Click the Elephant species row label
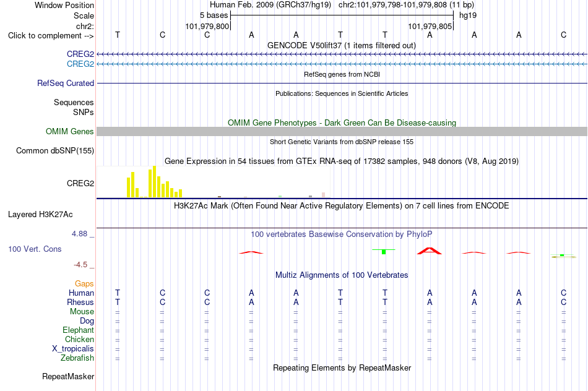The image size is (588, 391). click(x=78, y=330)
